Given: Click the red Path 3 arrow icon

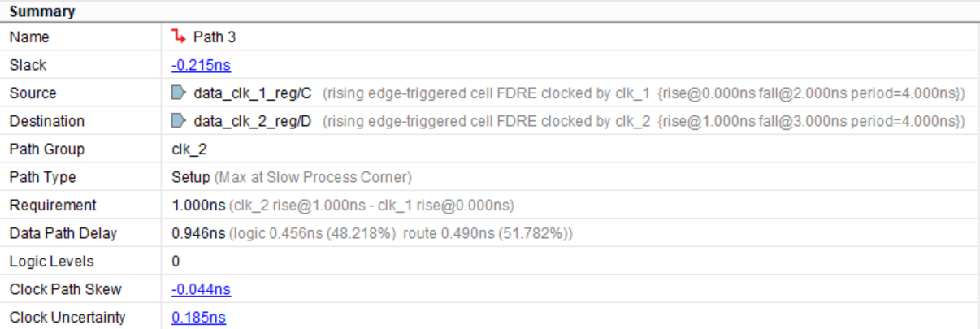Looking at the screenshot, I should click(179, 37).
